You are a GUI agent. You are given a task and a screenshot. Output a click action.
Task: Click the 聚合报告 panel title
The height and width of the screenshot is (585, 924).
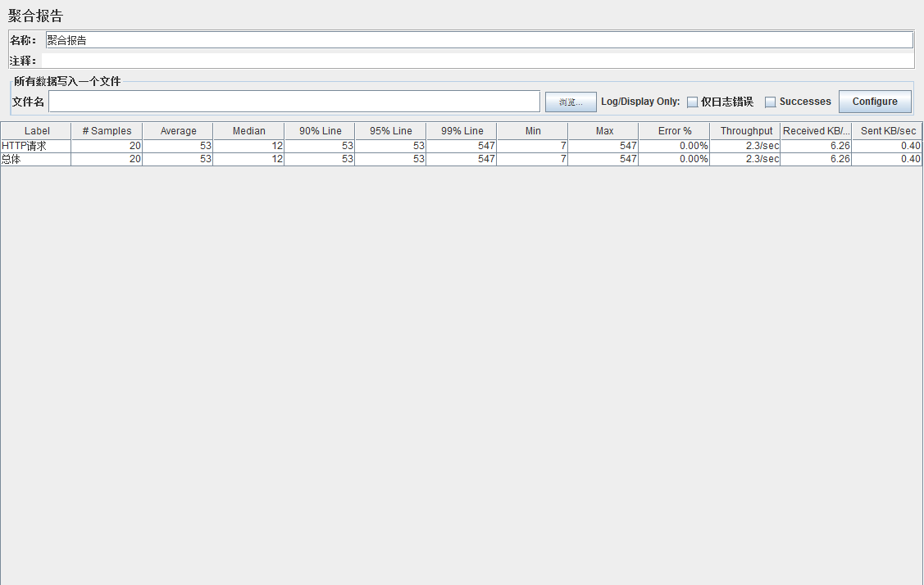pyautogui.click(x=35, y=16)
